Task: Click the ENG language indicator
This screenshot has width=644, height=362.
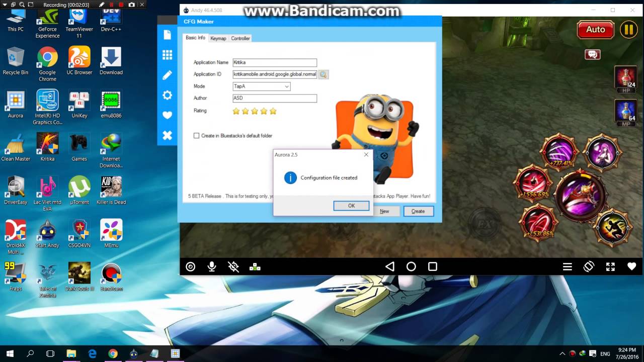Action: coord(605,354)
